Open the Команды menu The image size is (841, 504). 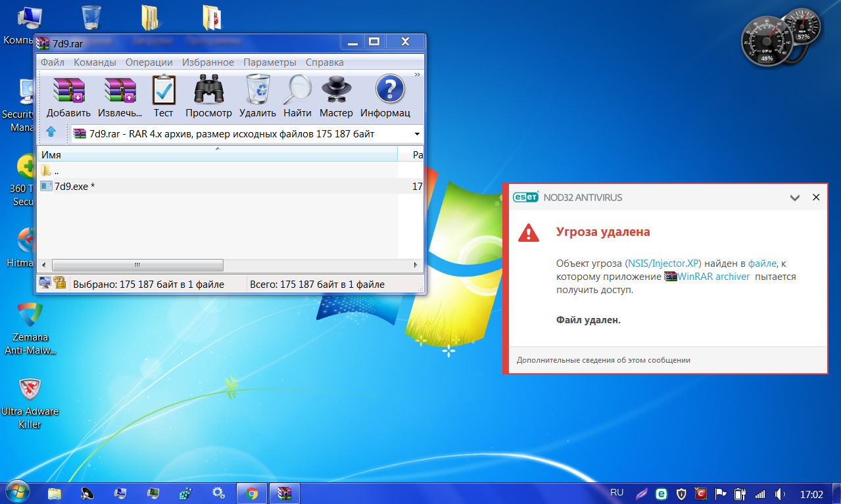95,62
